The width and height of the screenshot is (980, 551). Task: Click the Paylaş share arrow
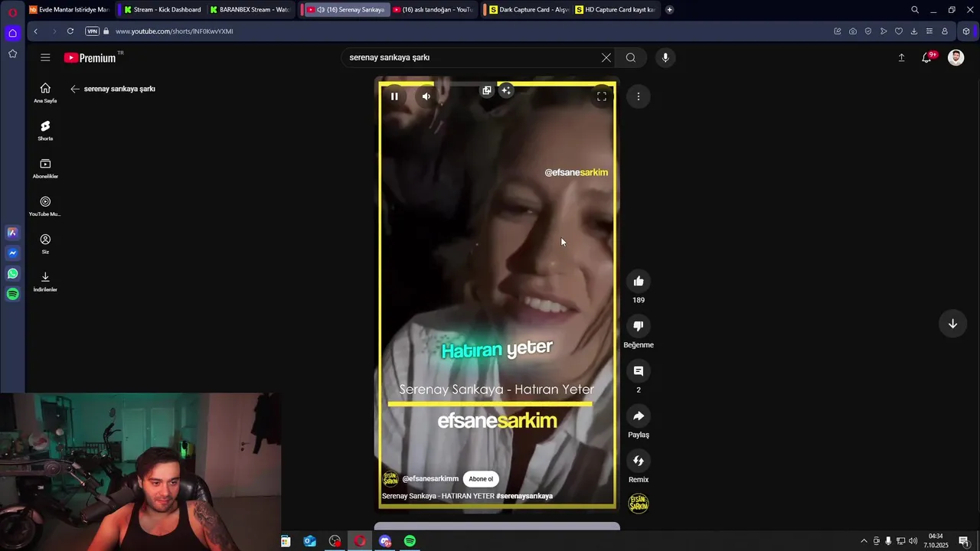coord(639,416)
